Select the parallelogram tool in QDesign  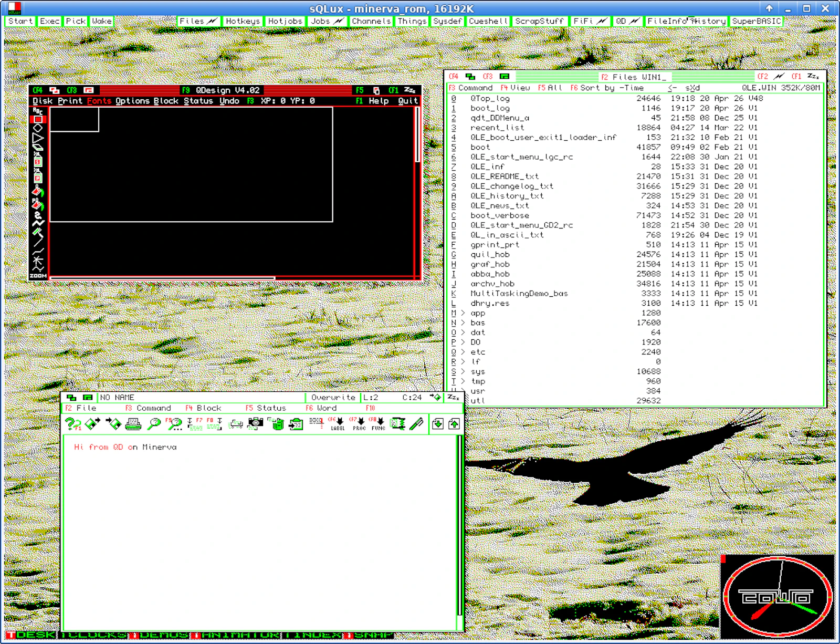38,148
